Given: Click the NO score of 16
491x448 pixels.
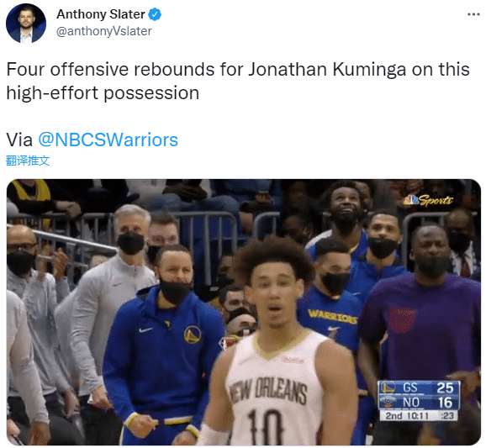Looking at the screenshot, I should [x=445, y=403].
